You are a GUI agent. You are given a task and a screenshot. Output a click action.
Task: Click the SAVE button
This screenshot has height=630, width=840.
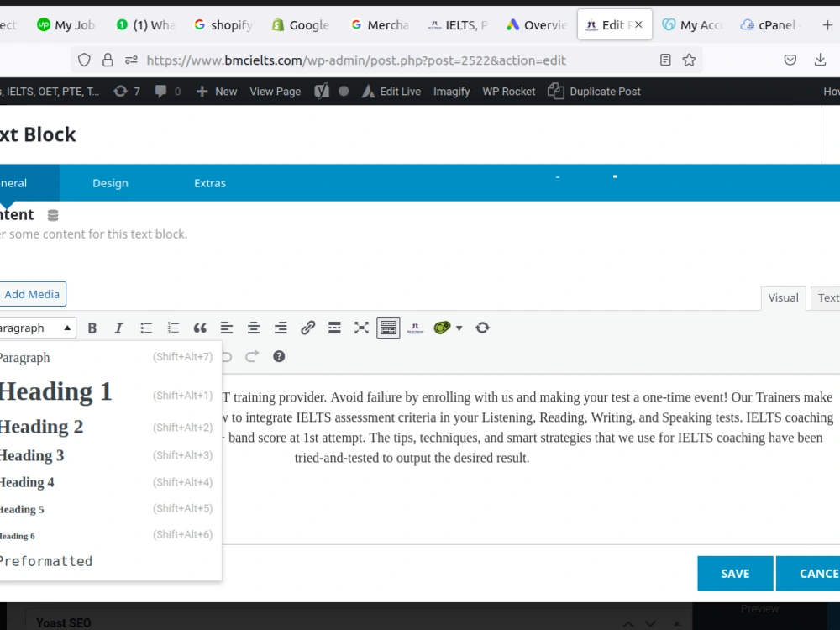[x=735, y=574]
